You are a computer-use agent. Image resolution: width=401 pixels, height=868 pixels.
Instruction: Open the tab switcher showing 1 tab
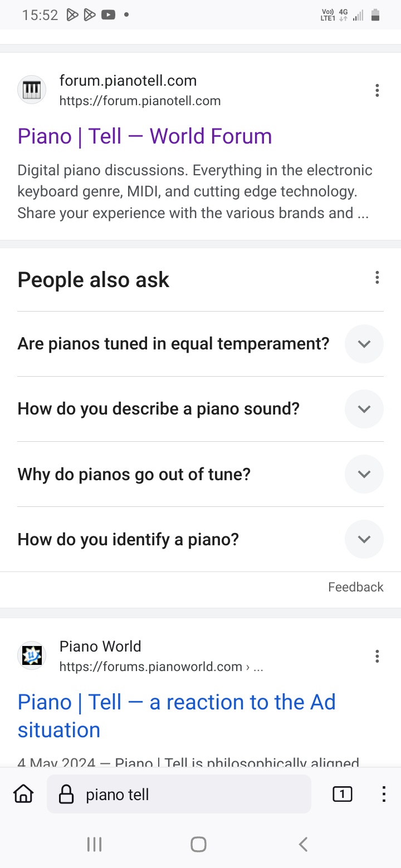342,795
